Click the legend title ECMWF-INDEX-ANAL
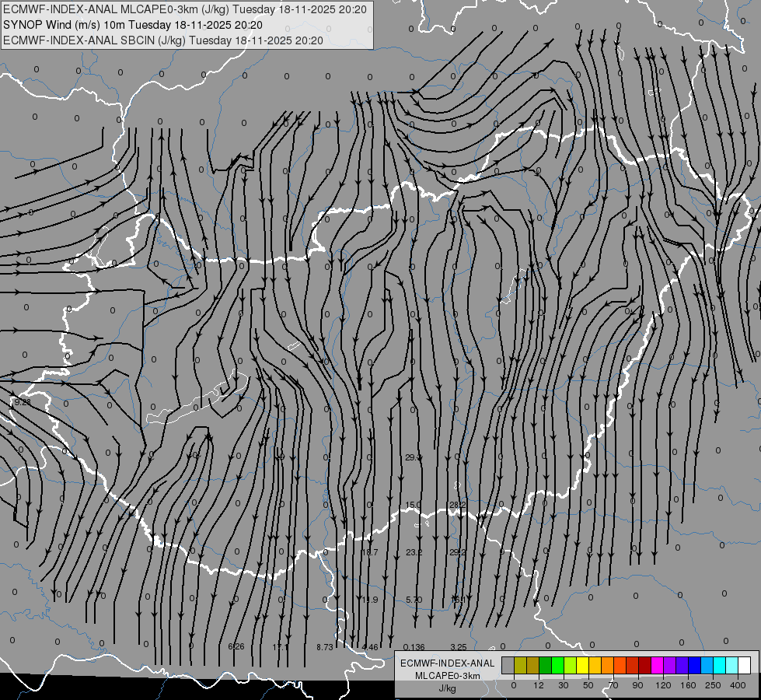Image resolution: width=761 pixels, height=700 pixels. click(x=448, y=663)
